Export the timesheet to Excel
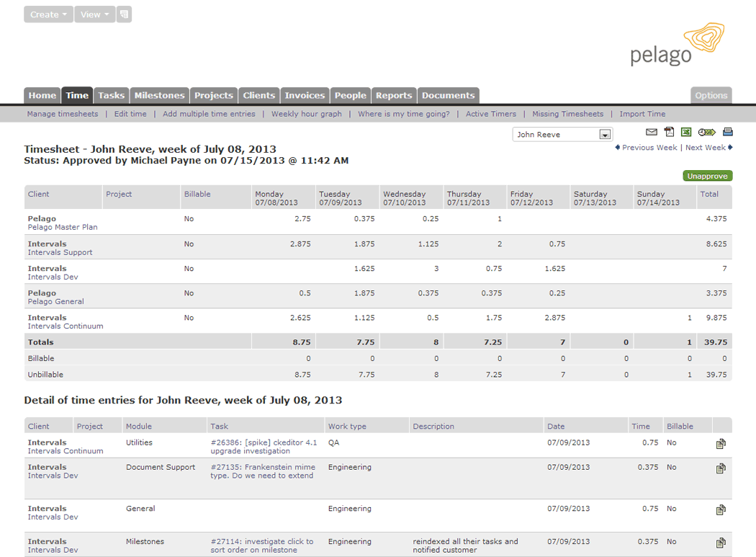The width and height of the screenshot is (756, 557). click(x=686, y=132)
